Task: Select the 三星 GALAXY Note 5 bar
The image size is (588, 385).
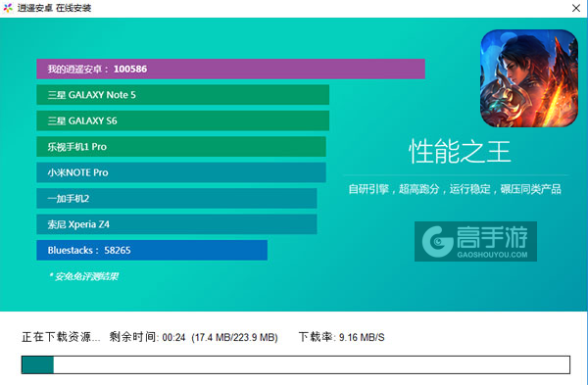Action: 182,95
